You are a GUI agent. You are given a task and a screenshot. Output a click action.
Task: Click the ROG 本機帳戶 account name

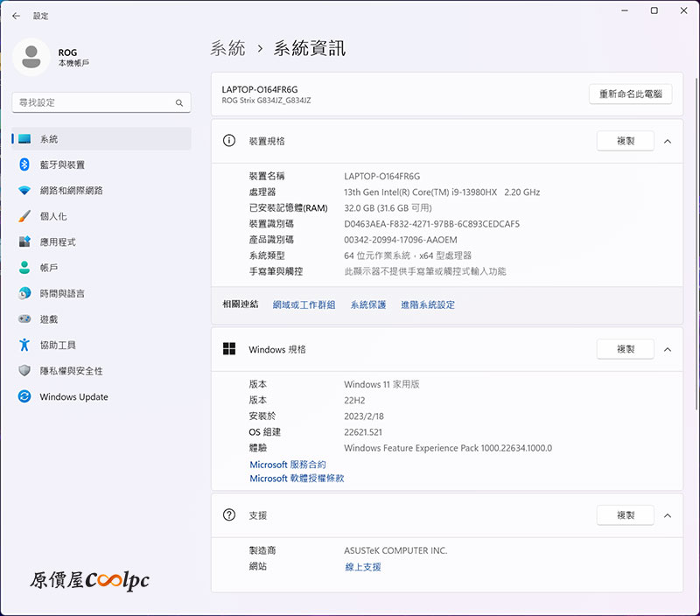pyautogui.click(x=73, y=58)
